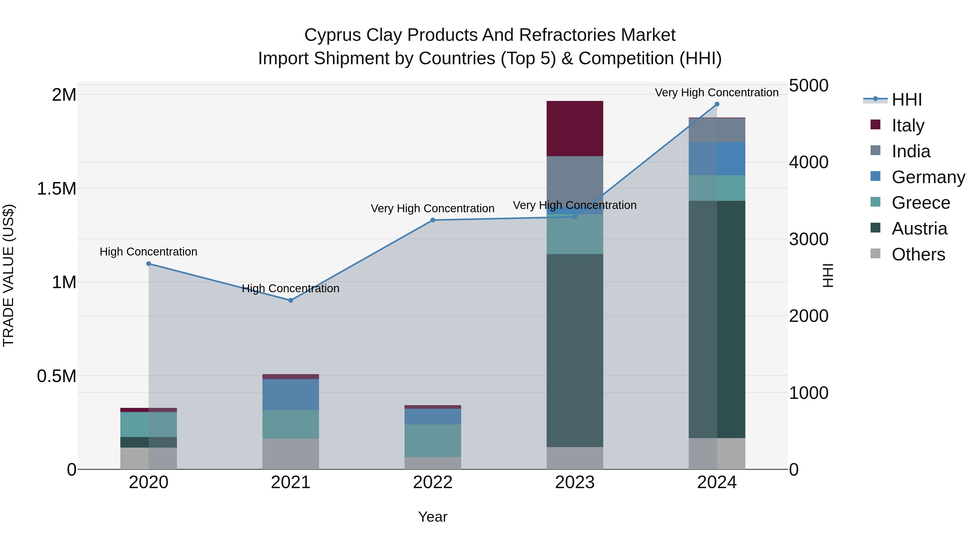
Task: Click the 1.5M tick on left axis
Action: click(x=57, y=189)
